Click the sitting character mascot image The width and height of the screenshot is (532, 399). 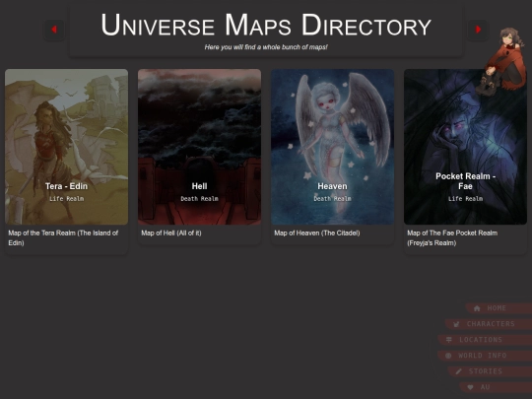pyautogui.click(x=501, y=61)
